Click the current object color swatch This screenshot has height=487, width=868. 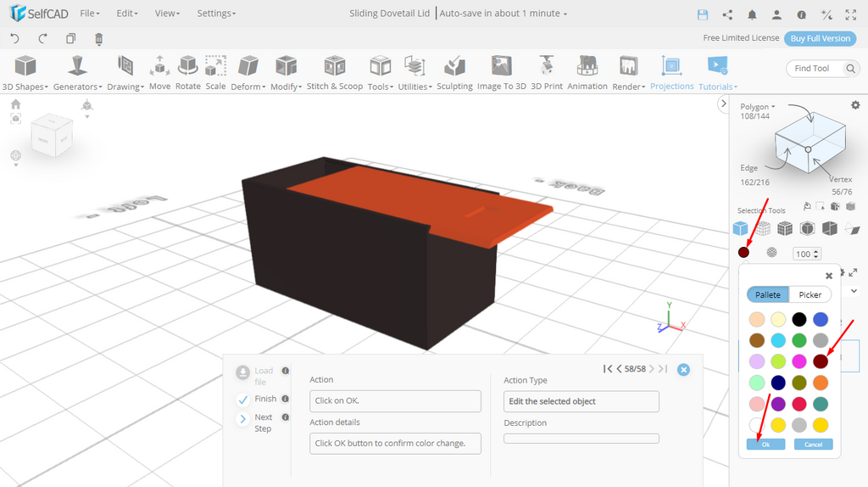743,253
